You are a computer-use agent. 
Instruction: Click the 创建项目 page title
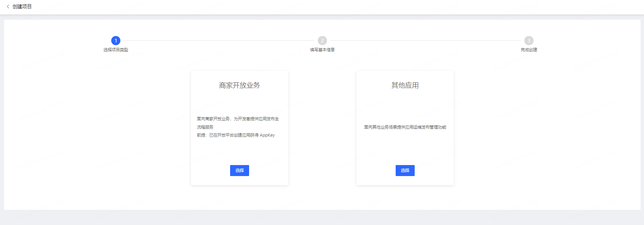[22, 6]
